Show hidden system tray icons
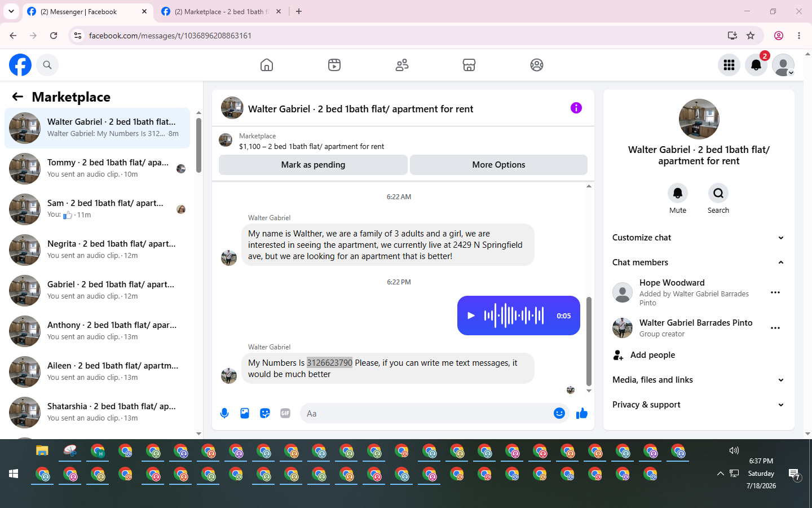Image resolution: width=812 pixels, height=508 pixels. click(x=720, y=474)
